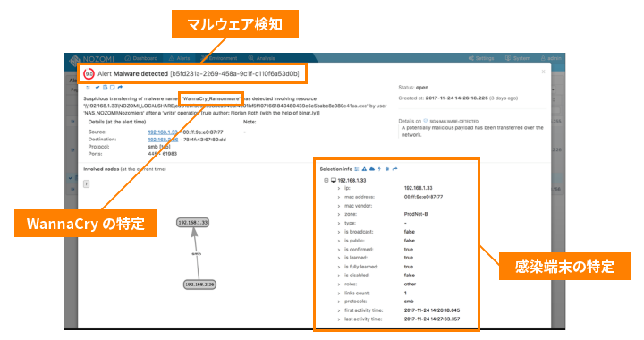The width and height of the screenshot is (644, 340).
Task: Open the admin user menu
Action: pos(551,58)
